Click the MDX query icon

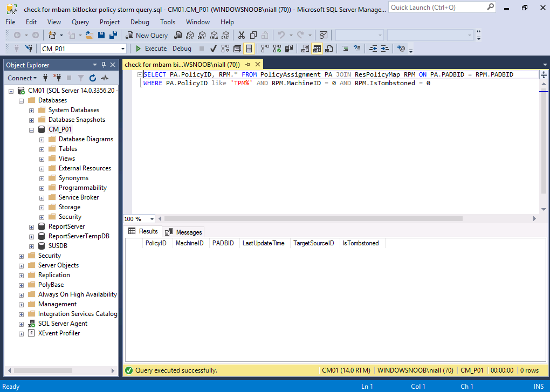[190, 35]
